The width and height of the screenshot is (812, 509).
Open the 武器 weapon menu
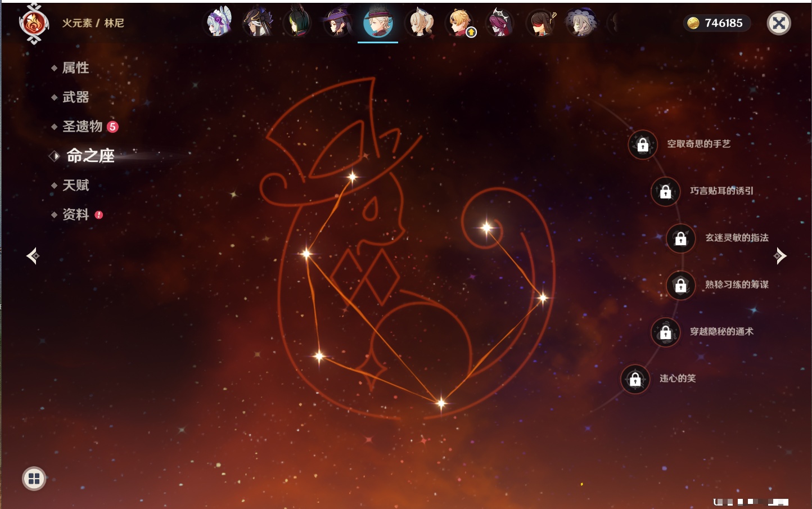[75, 97]
